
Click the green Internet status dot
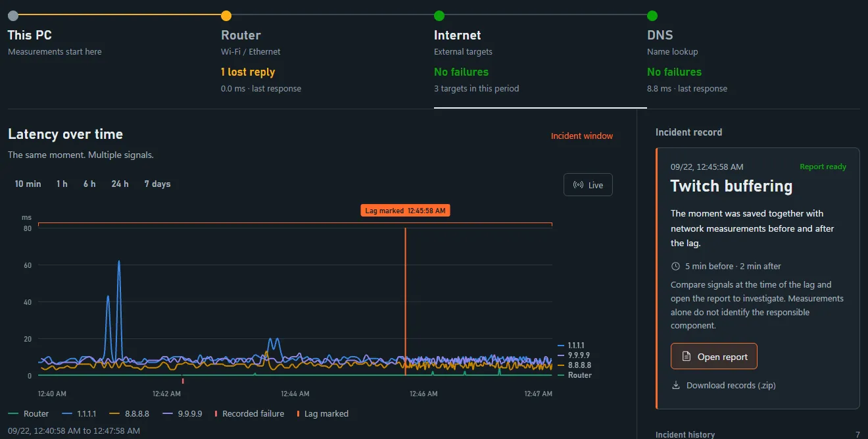pos(439,15)
